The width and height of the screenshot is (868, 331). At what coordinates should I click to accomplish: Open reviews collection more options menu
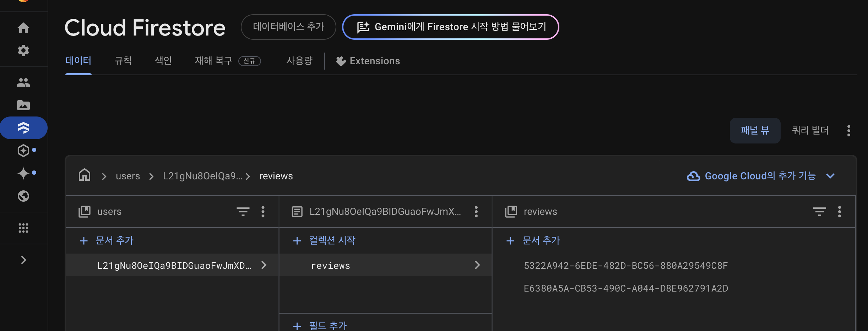[x=840, y=212]
